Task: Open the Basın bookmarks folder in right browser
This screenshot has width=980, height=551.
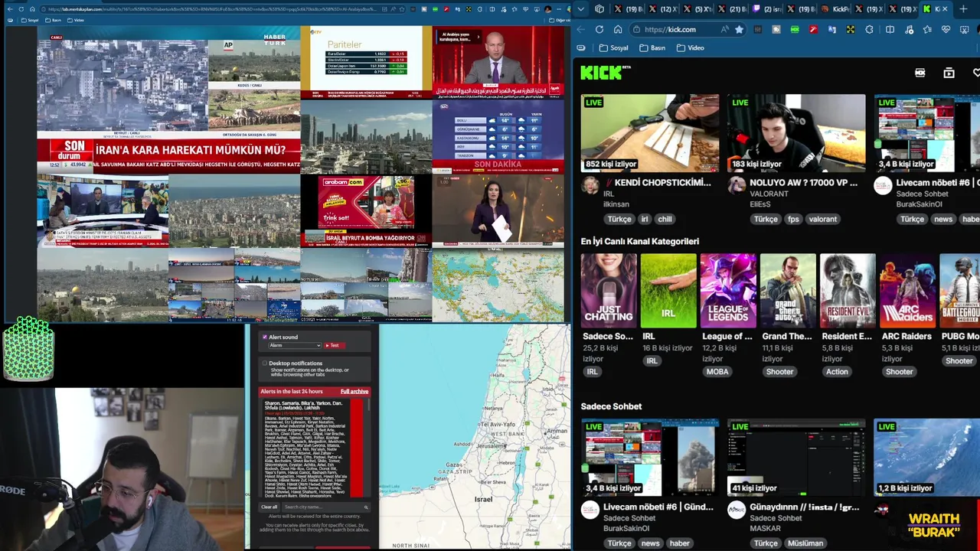Action: pyautogui.click(x=652, y=47)
